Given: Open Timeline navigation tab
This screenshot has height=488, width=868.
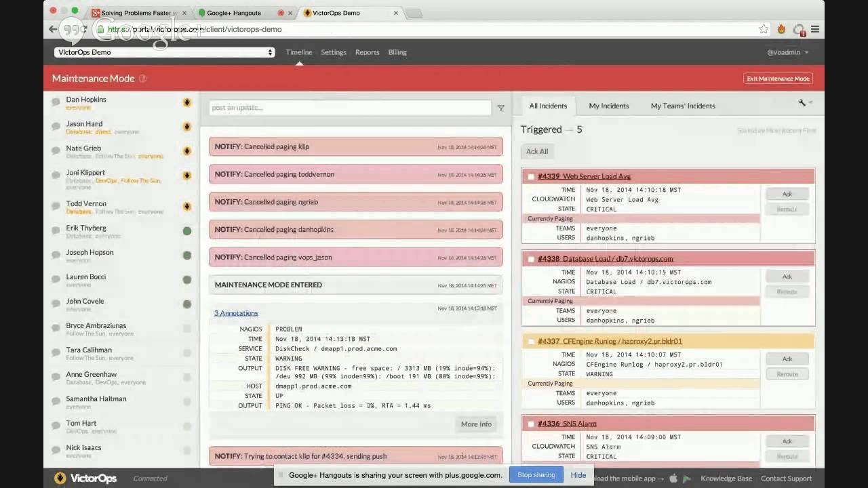Looking at the screenshot, I should click(x=299, y=52).
